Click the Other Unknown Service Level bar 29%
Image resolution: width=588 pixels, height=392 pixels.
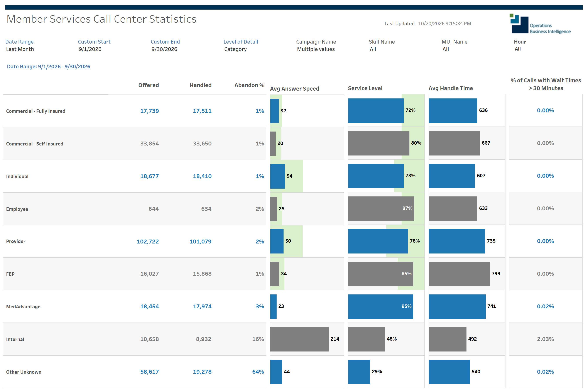[x=359, y=372]
